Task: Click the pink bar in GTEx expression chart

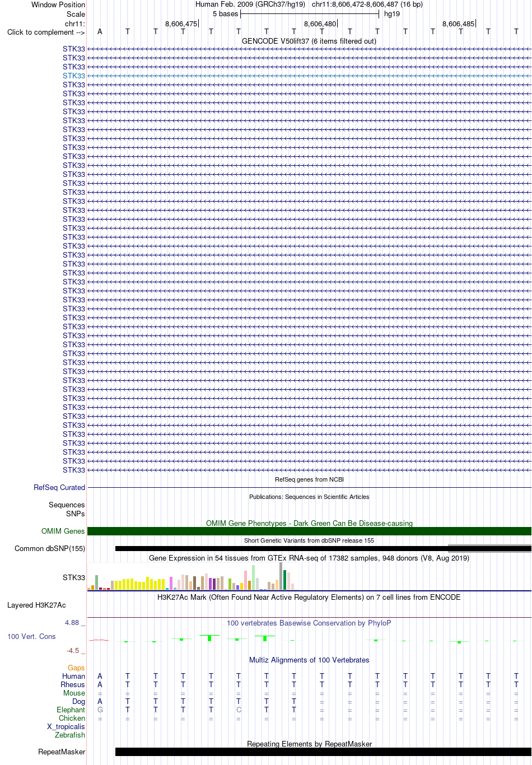Action: [245, 580]
